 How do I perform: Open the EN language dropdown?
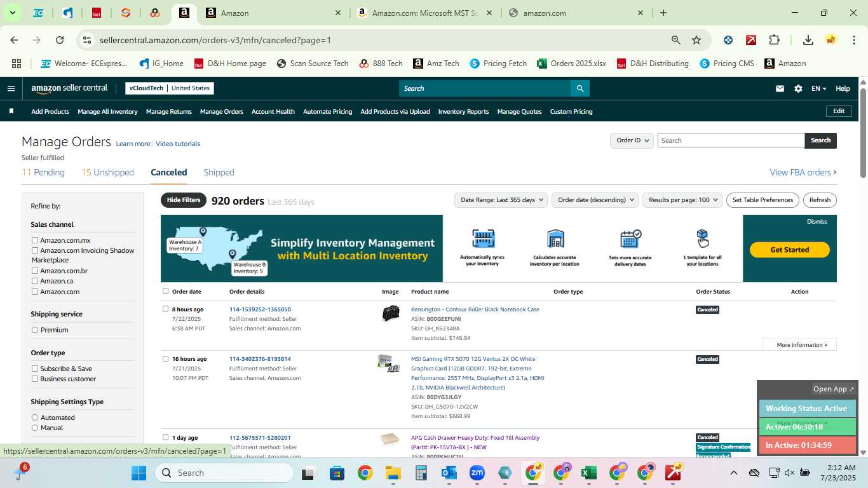(818, 88)
